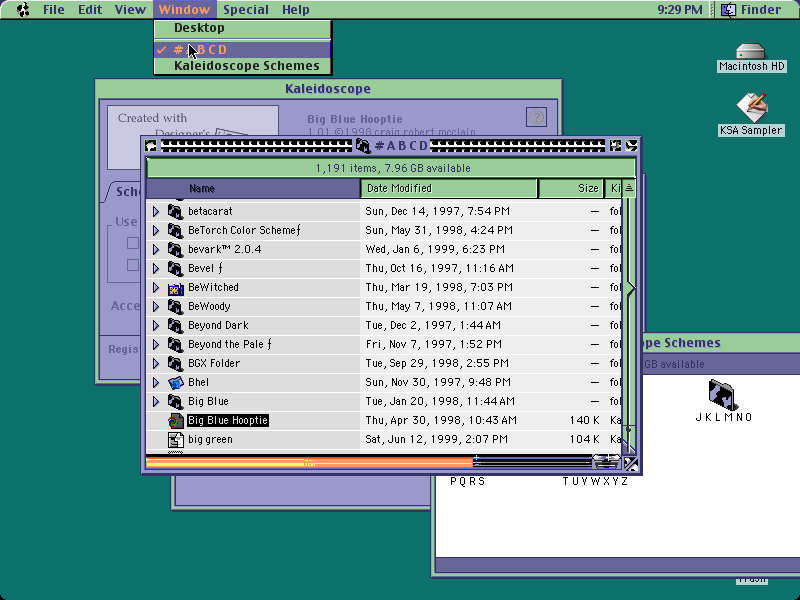Click the Beyond the Pale folder icon

(175, 344)
